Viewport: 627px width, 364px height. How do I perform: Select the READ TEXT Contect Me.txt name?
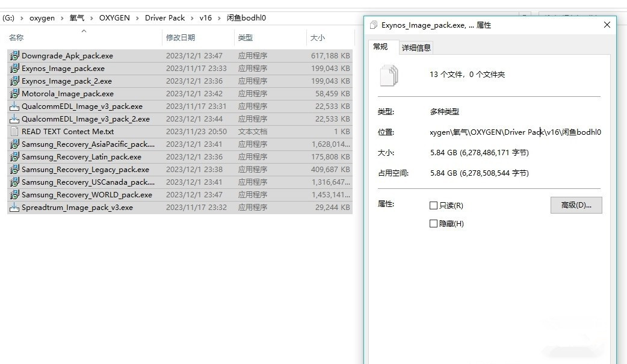67,132
